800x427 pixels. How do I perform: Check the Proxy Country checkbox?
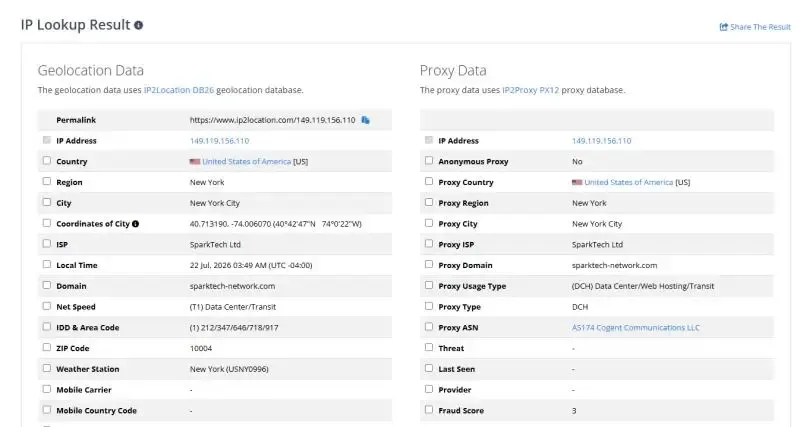point(429,181)
